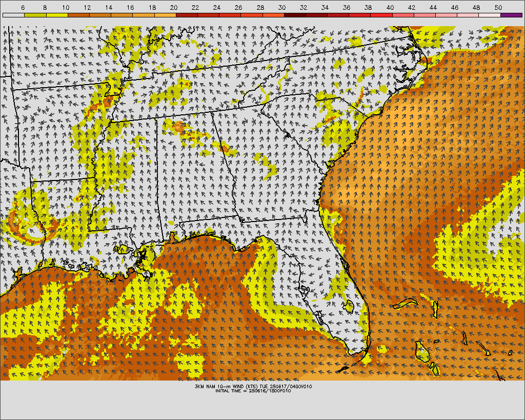Click the gray legend swatch below 6 knots
This screenshot has height=420, width=525.
point(14,15)
